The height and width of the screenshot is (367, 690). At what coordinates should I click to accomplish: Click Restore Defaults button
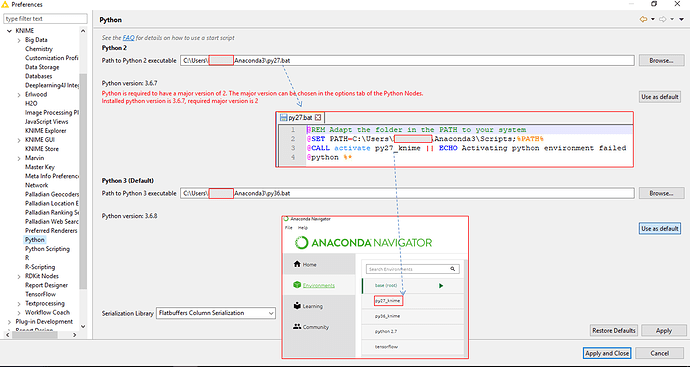613,330
